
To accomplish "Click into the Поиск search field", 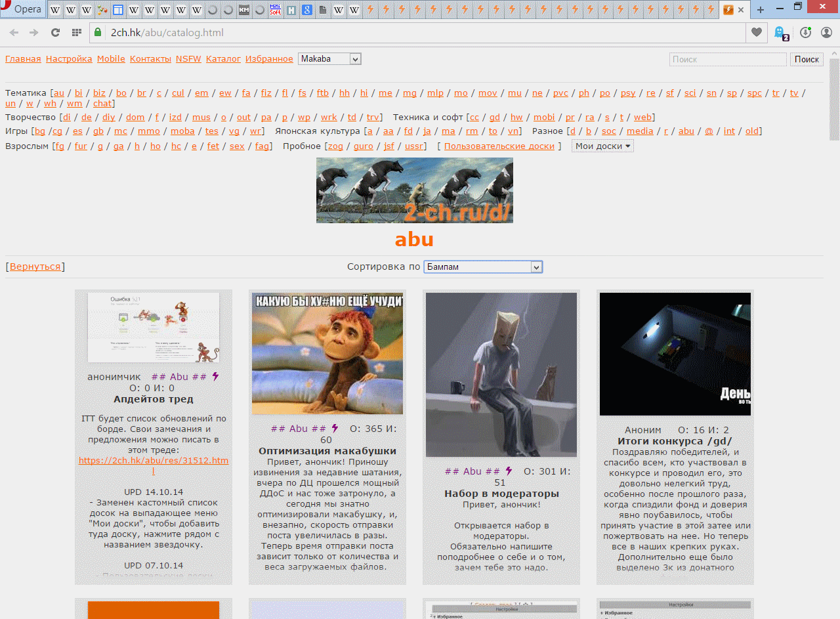I will point(727,60).
